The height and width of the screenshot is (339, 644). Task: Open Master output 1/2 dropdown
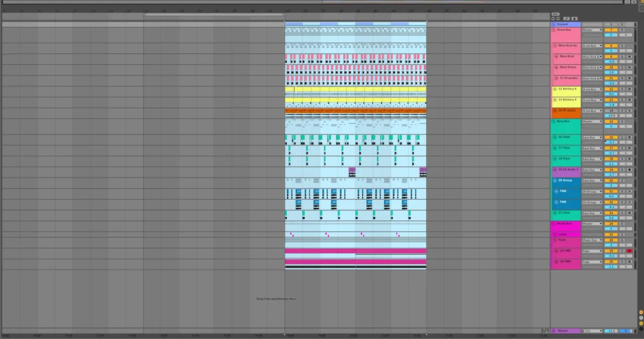click(x=593, y=331)
